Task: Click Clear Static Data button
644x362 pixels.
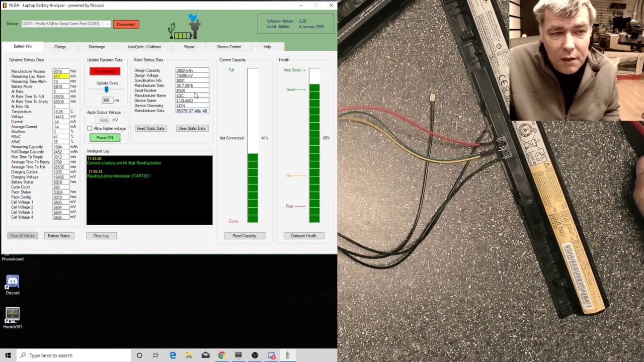Action: 192,128
